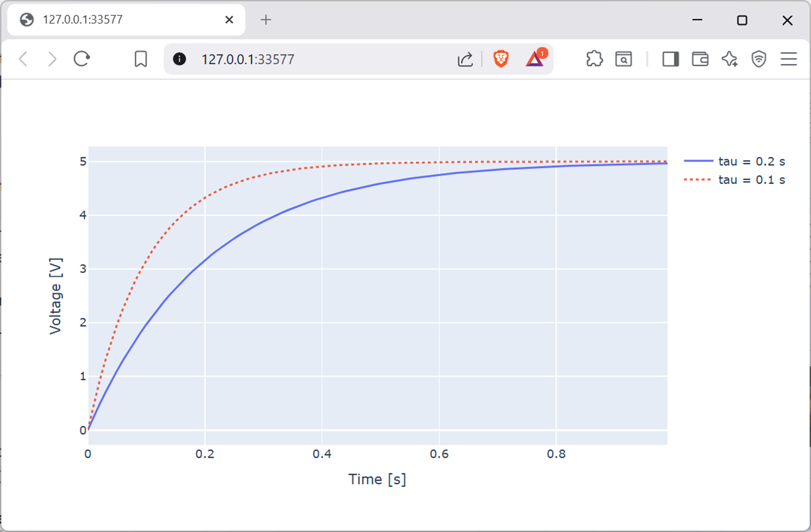Toggle the tau = 0.2 s trace
This screenshot has height=532, width=811.
click(751, 161)
